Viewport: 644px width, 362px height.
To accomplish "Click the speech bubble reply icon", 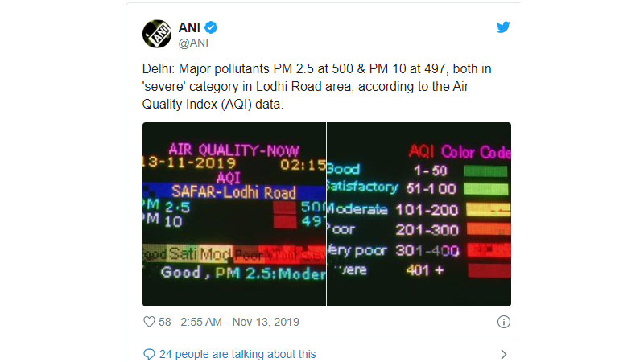I will [x=149, y=354].
